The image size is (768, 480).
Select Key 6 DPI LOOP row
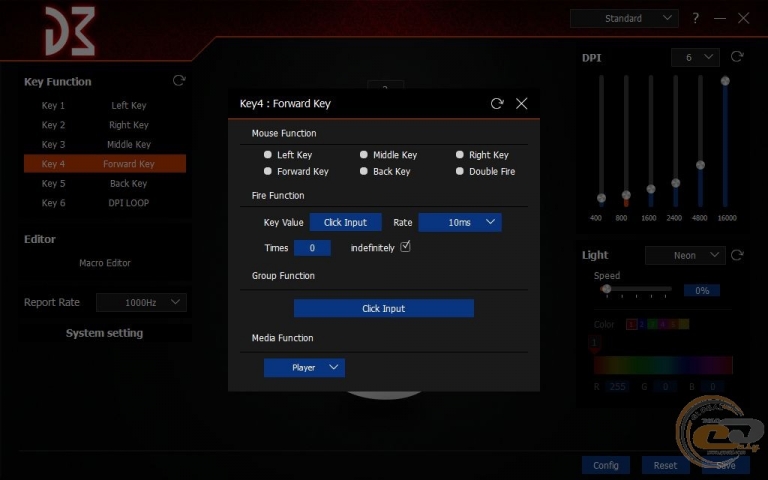[x=105, y=203]
